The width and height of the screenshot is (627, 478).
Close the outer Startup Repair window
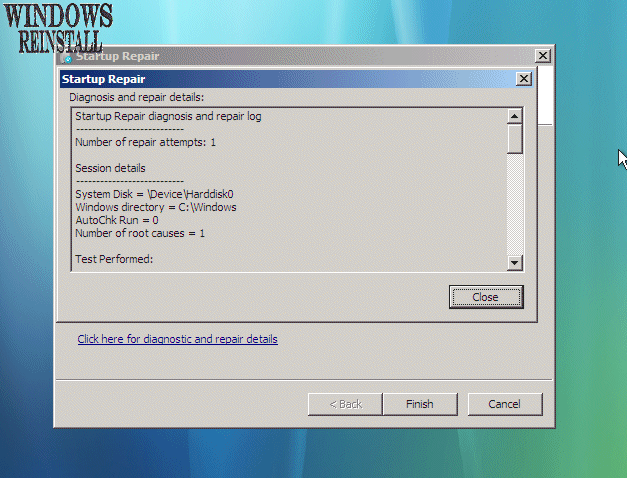[543, 57]
